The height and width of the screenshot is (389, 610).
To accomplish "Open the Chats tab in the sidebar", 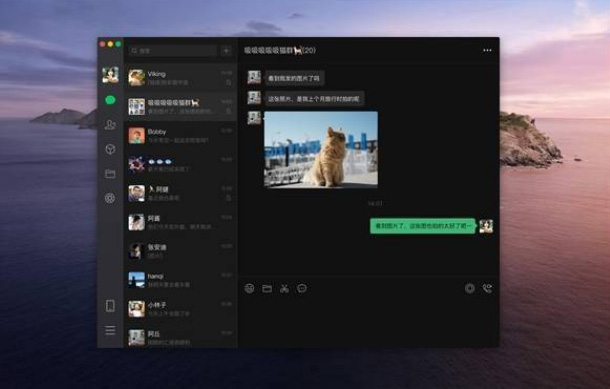I will click(110, 100).
